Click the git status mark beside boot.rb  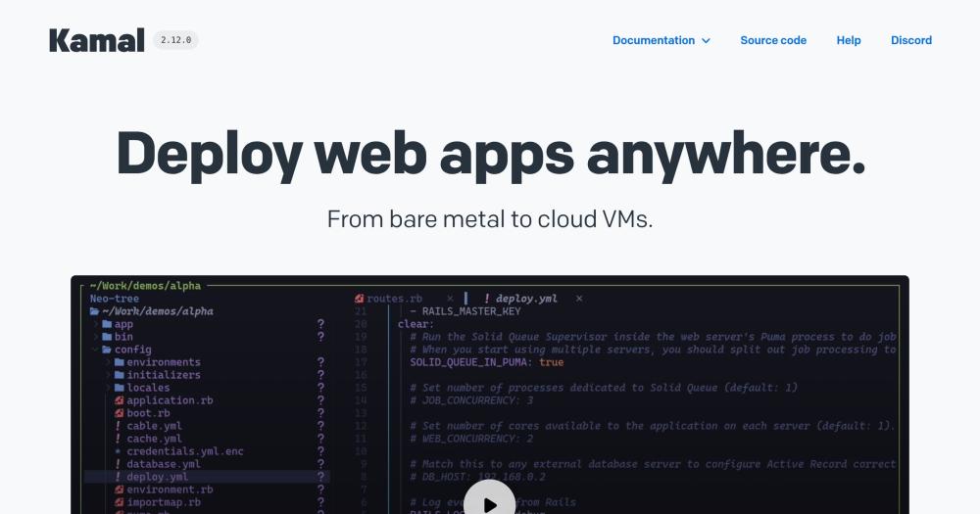(x=320, y=413)
